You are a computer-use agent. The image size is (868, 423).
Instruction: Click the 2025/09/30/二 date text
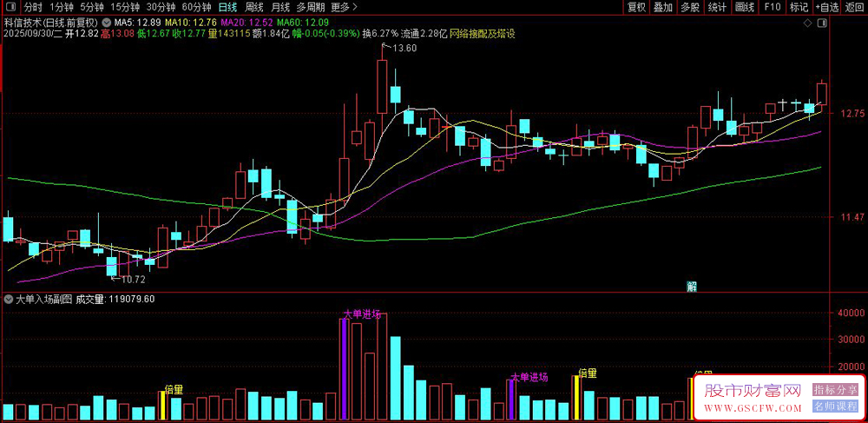(32, 33)
